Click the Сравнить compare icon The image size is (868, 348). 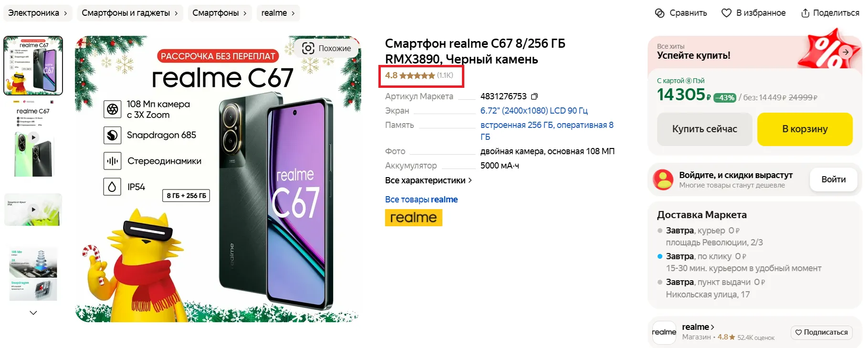coord(659,13)
